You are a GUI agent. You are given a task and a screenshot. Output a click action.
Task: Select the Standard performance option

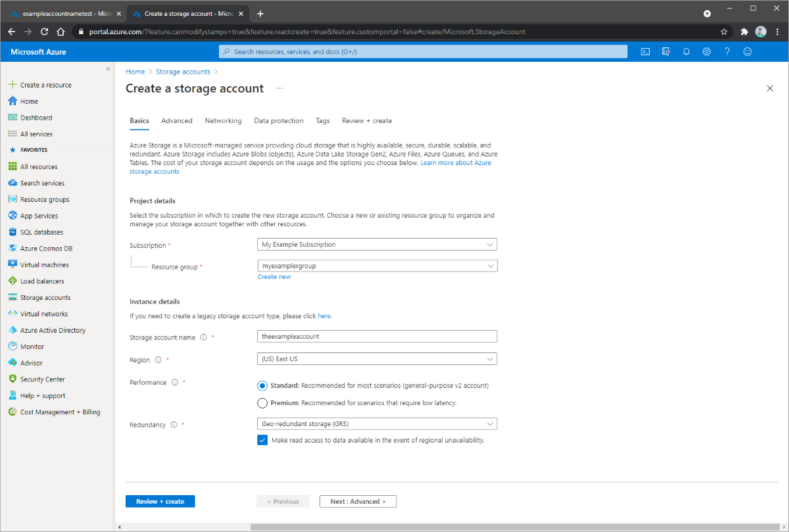pos(262,386)
